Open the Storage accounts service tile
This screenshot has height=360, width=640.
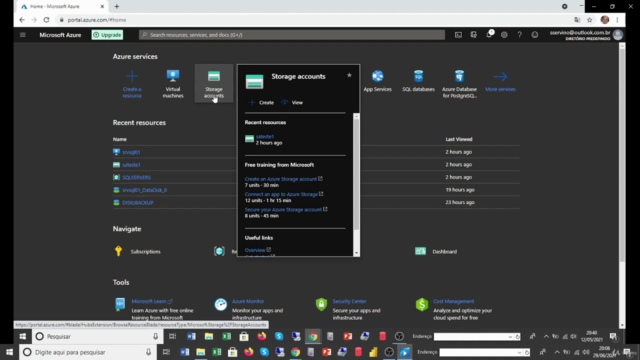point(214,83)
